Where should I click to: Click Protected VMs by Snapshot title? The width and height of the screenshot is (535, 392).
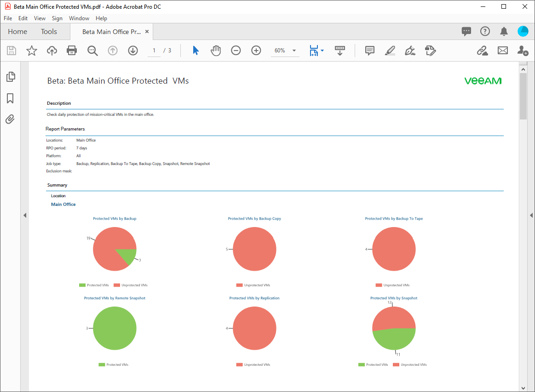(394, 298)
